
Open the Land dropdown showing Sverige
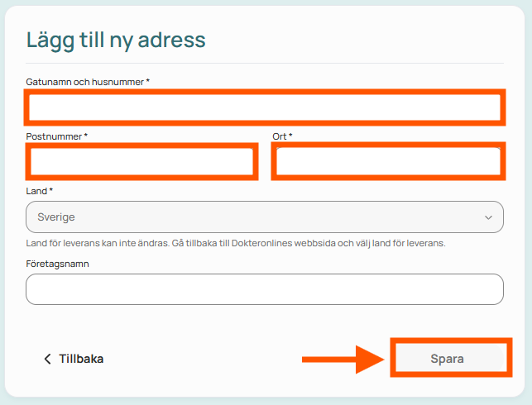pos(265,217)
